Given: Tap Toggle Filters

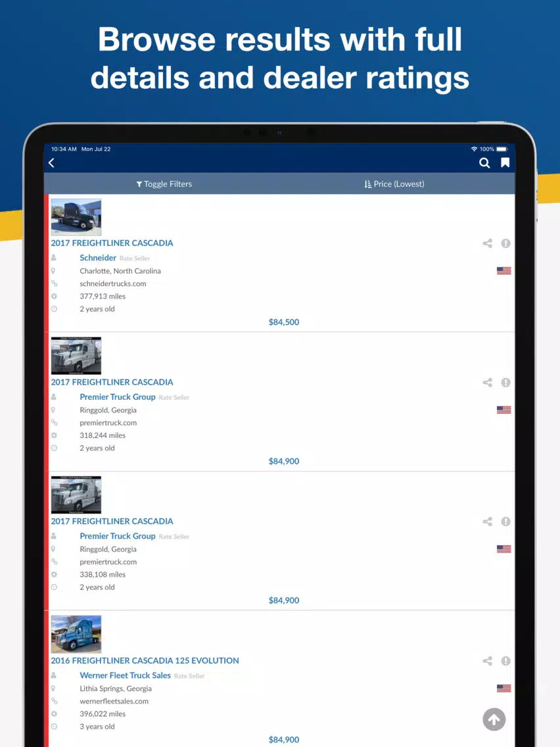Looking at the screenshot, I should point(164,184).
